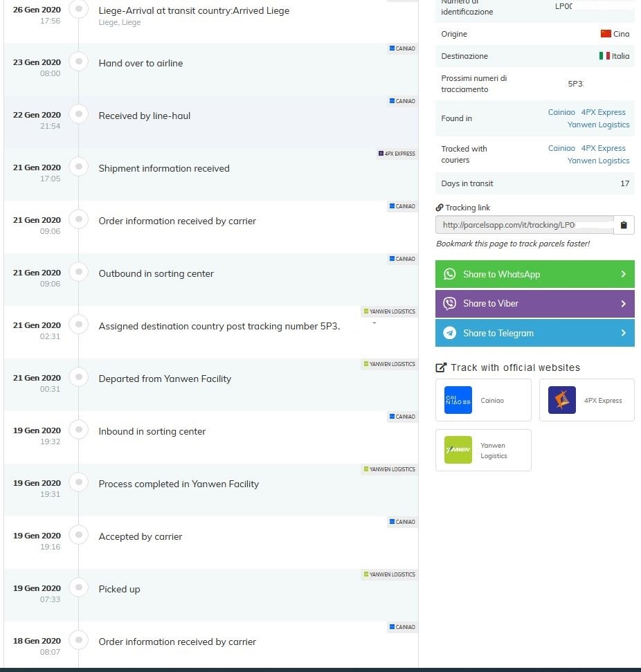Open Cainiao official website card

[x=483, y=400]
